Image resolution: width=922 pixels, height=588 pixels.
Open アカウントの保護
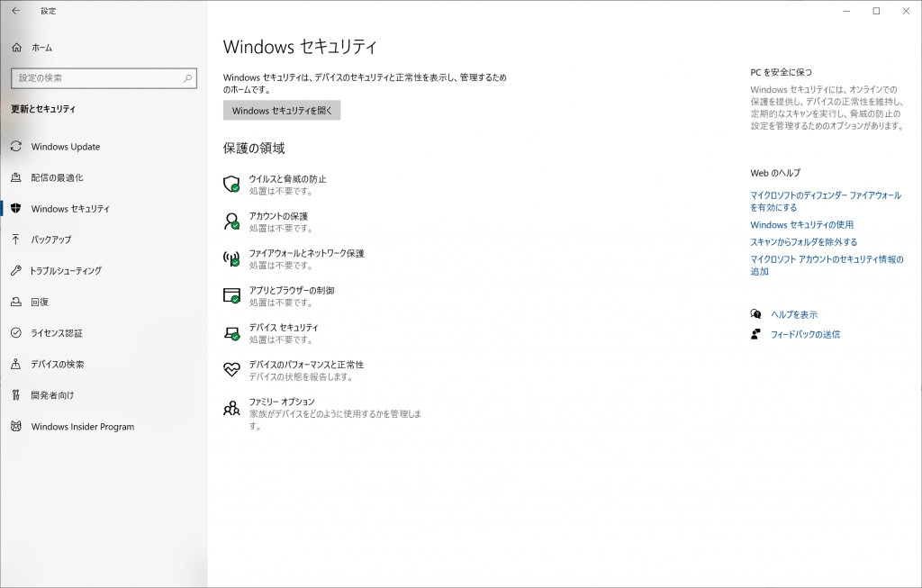[x=278, y=216]
